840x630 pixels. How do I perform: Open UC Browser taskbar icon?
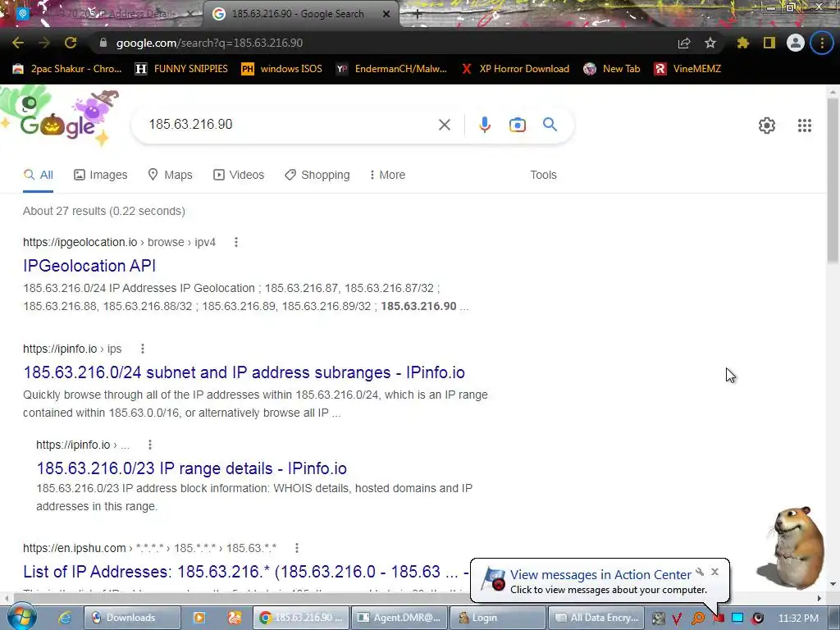(234, 618)
